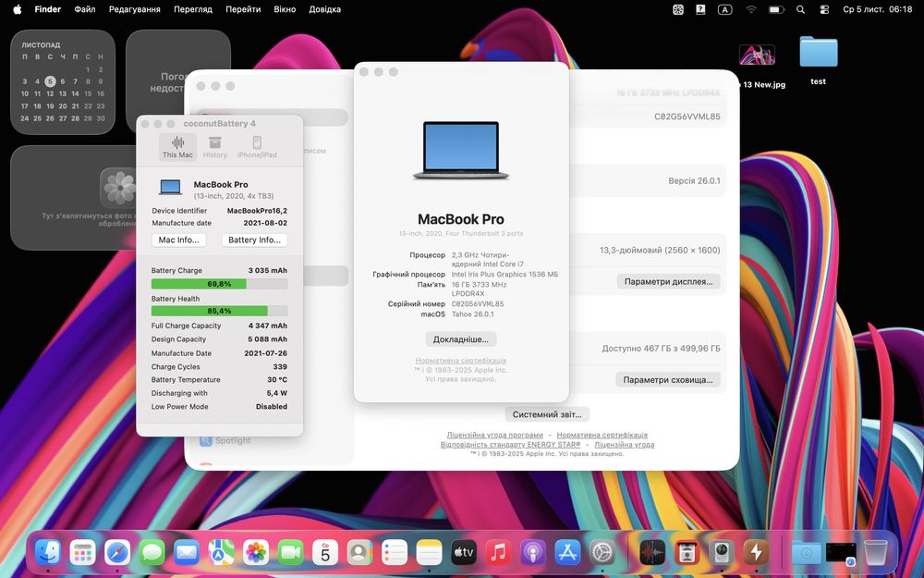Open the Apple menu

[x=17, y=9]
